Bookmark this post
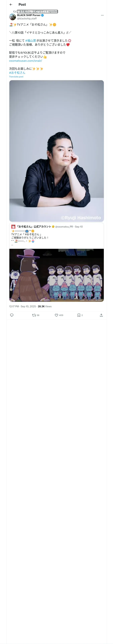Screen dimensions: 113x644 (x=80, y=315)
